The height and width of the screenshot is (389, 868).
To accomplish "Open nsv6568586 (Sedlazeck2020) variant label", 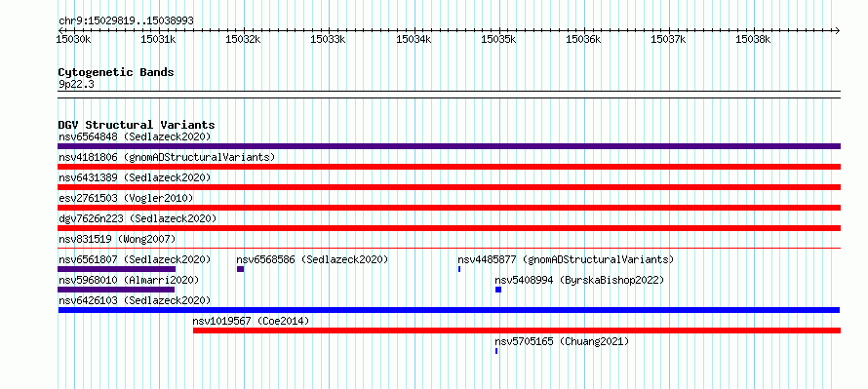I will (x=312, y=259).
